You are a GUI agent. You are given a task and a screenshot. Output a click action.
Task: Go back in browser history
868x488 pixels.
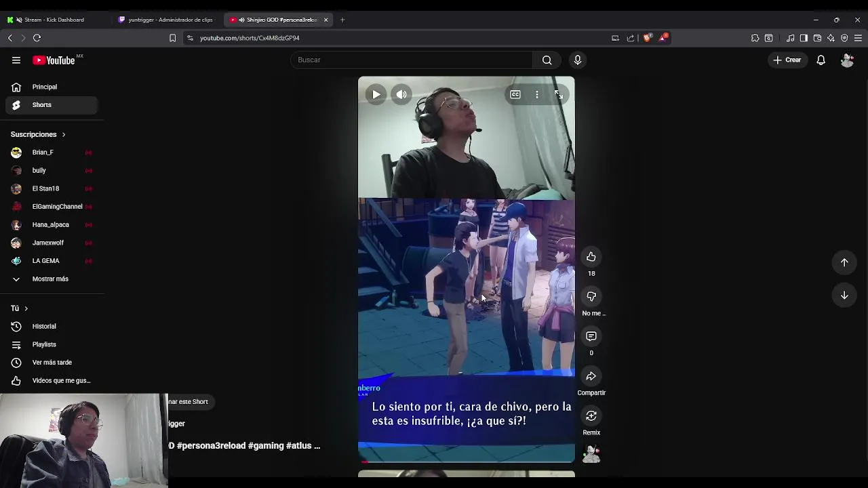coord(10,38)
